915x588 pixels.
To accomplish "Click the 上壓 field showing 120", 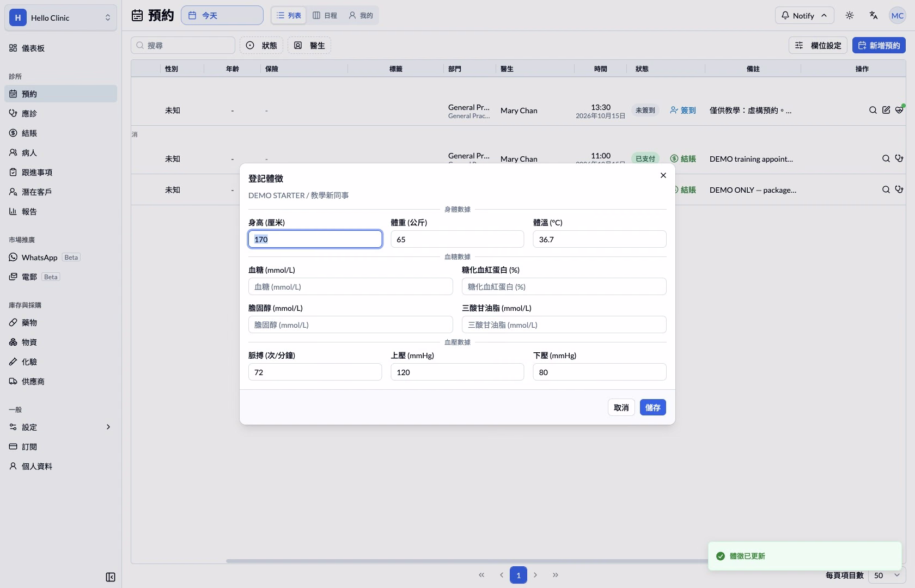I will tap(457, 372).
